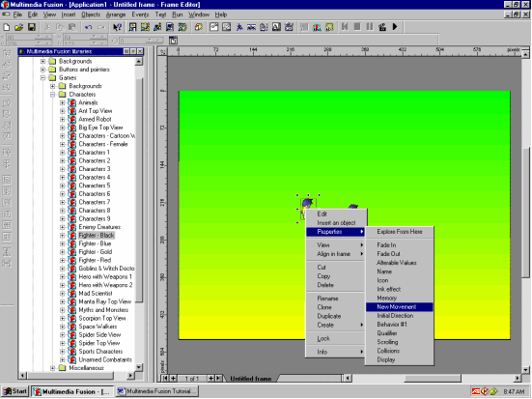Expand the Ant Top View library
Screen dimensions: 532x399
tap(63, 111)
